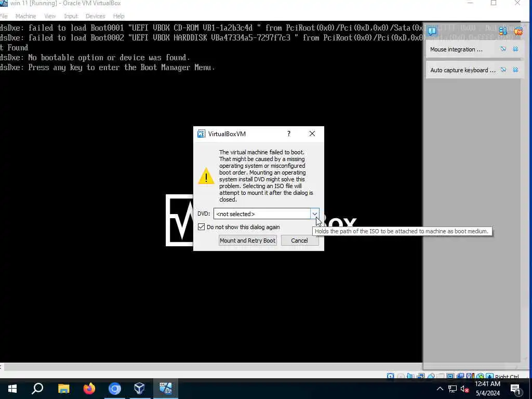Click the network indicator in VM status bar

[420, 376]
